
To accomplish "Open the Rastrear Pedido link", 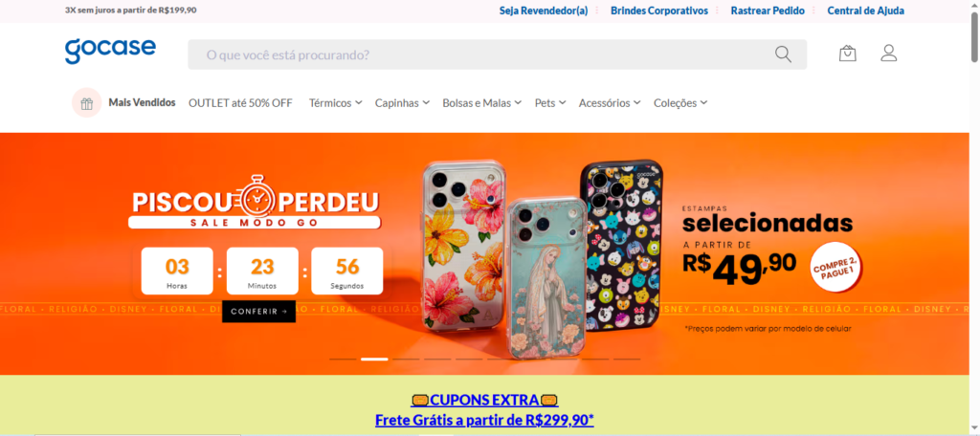I will [768, 11].
